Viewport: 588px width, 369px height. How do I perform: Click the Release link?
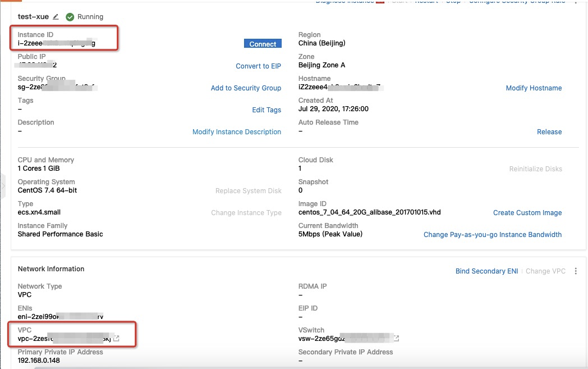point(549,132)
